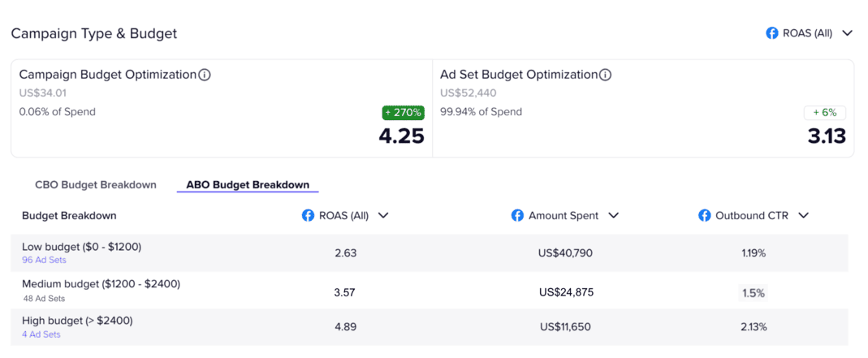Click Low budget ($0 - $1200) row label
868x358 pixels.
tap(82, 247)
